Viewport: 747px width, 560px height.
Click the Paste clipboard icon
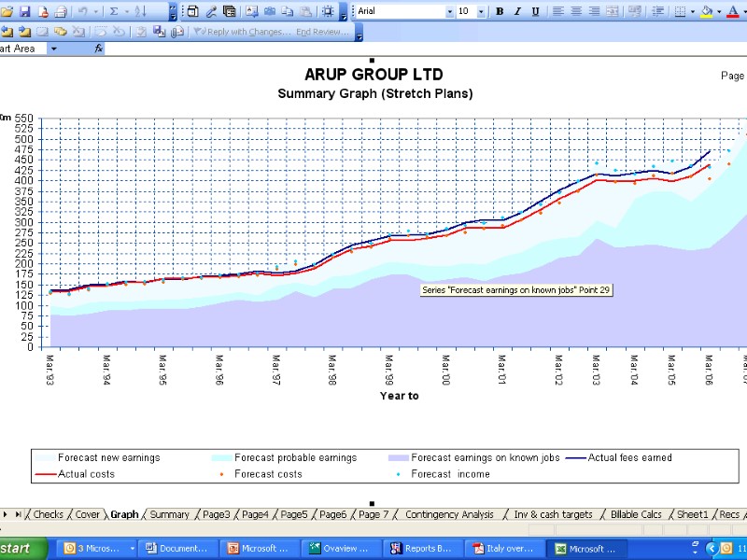[x=305, y=11]
